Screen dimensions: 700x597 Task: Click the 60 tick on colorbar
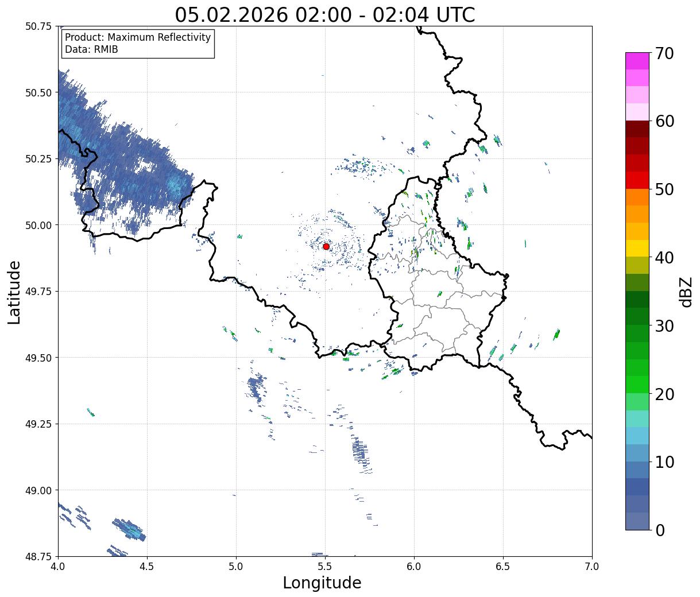(664, 121)
